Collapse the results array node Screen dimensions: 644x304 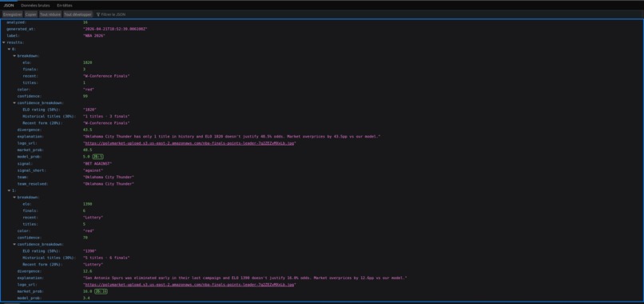tap(4, 42)
